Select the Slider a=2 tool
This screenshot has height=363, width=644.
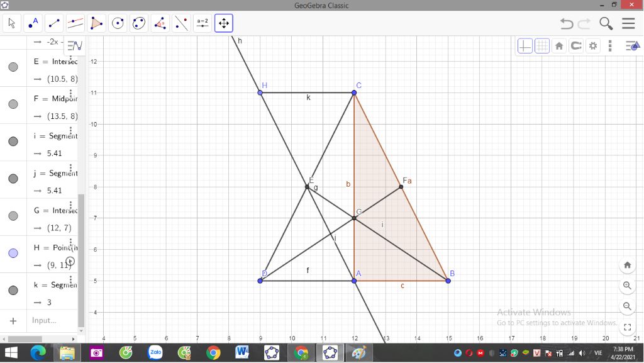[203, 23]
